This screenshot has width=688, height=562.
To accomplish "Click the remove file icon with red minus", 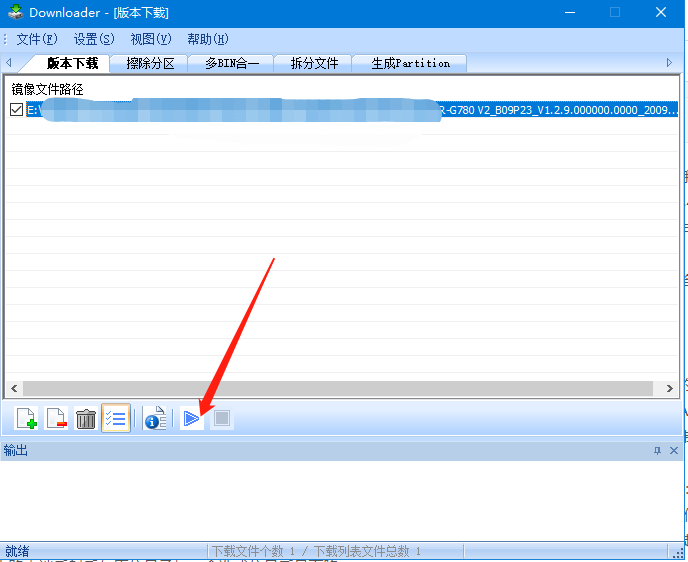I will 56,419.
